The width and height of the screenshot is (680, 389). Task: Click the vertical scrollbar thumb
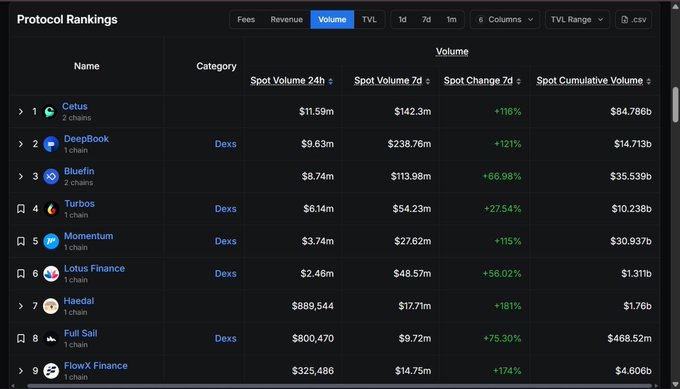pyautogui.click(x=675, y=105)
